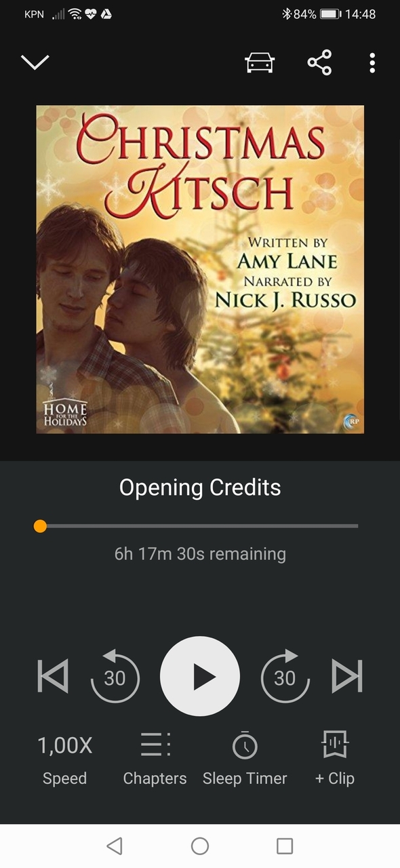This screenshot has width=400, height=868.
Task: Tap the share icon
Action: click(x=319, y=62)
